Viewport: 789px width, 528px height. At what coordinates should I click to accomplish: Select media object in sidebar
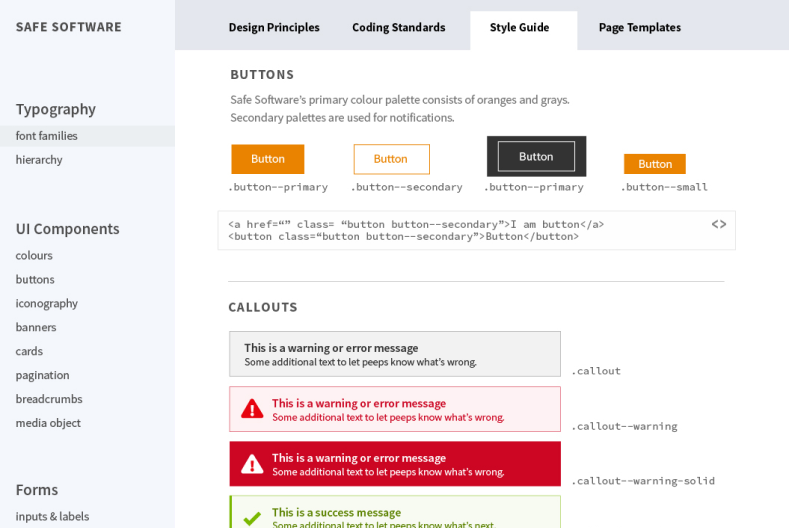(48, 423)
